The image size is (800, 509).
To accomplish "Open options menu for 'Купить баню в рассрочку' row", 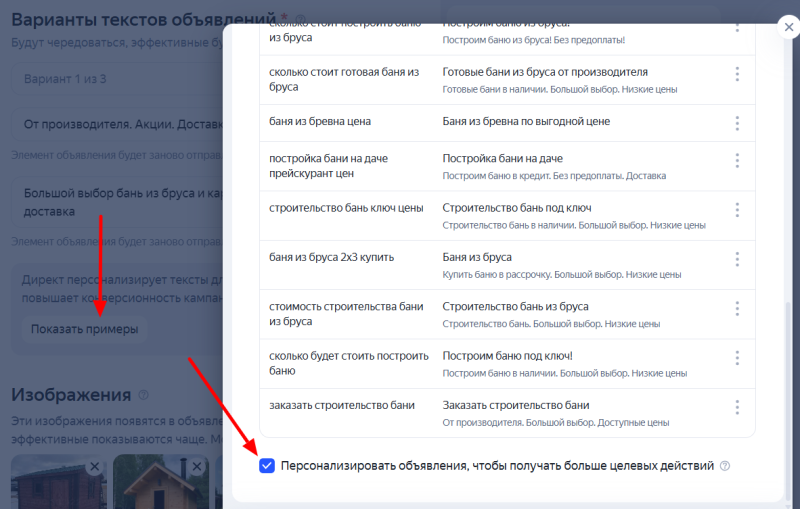I will [x=737, y=259].
